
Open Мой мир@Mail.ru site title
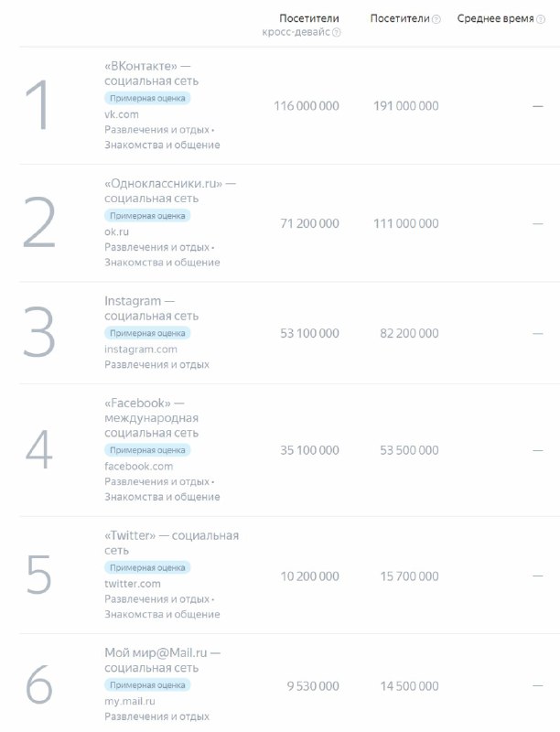pyautogui.click(x=162, y=661)
